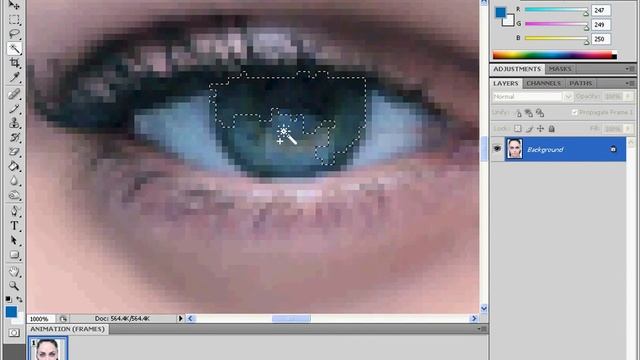Click Color panel background white swatch
The width and height of the screenshot is (640, 360).
coord(509,21)
